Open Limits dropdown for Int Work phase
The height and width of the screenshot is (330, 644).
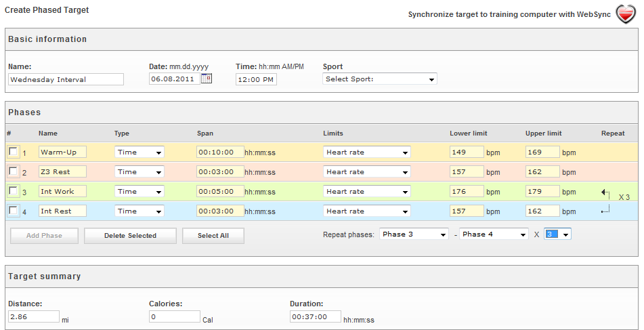click(x=366, y=192)
